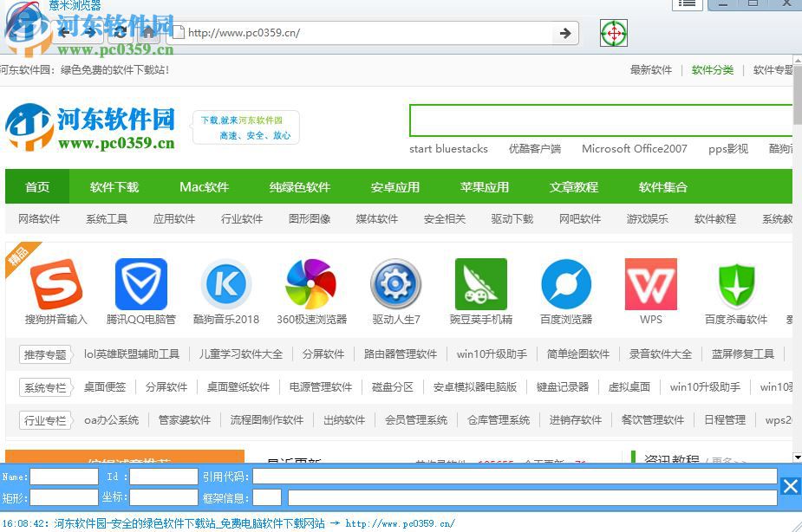Open the 路由器管理软件 topic link
802x532 pixels.
coord(401,354)
